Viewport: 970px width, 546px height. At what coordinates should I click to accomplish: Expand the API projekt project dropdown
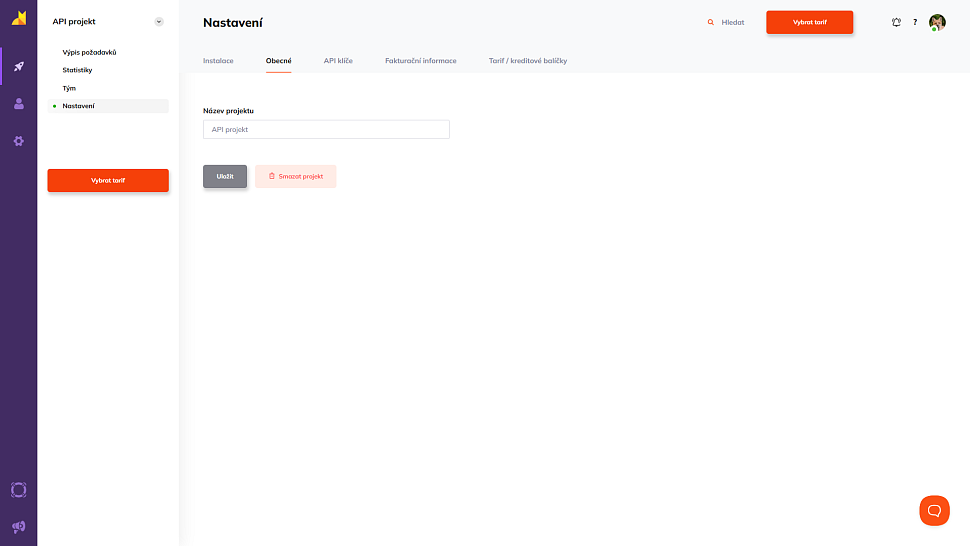pos(159,22)
